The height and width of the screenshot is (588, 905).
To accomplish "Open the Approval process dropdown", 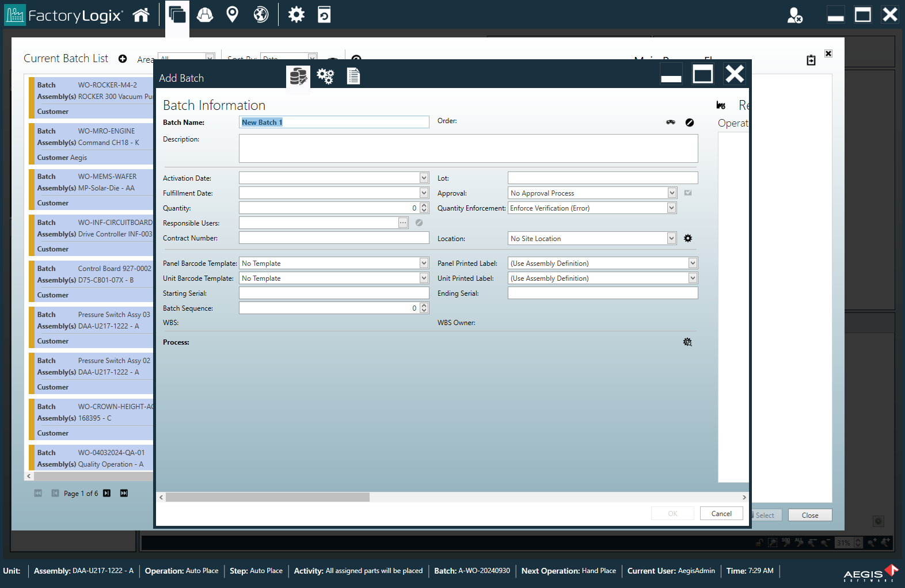I will click(x=672, y=193).
